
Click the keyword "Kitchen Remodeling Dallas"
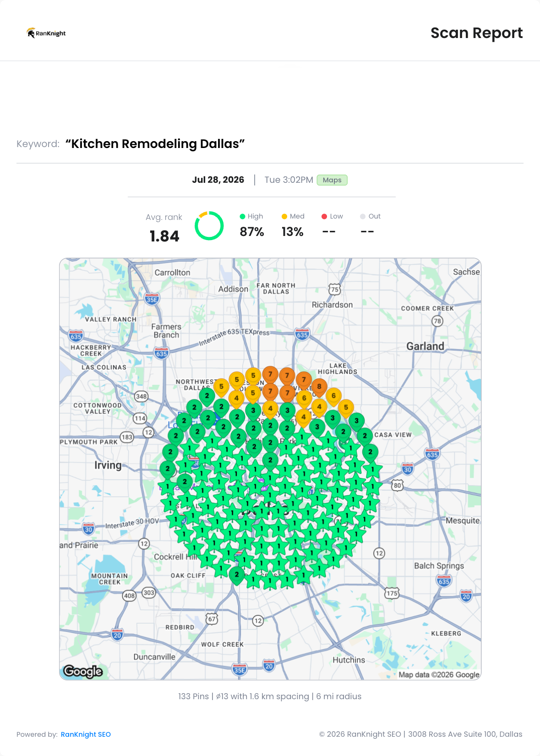tap(155, 144)
